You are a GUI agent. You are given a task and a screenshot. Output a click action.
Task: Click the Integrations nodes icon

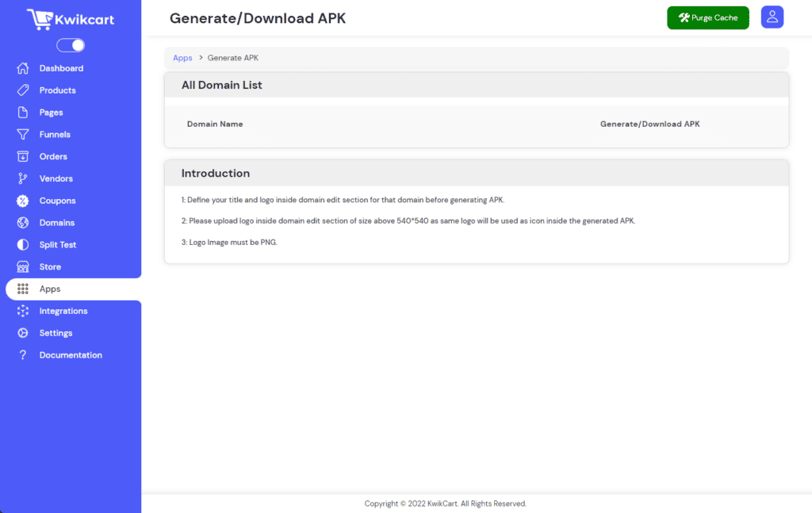point(23,311)
